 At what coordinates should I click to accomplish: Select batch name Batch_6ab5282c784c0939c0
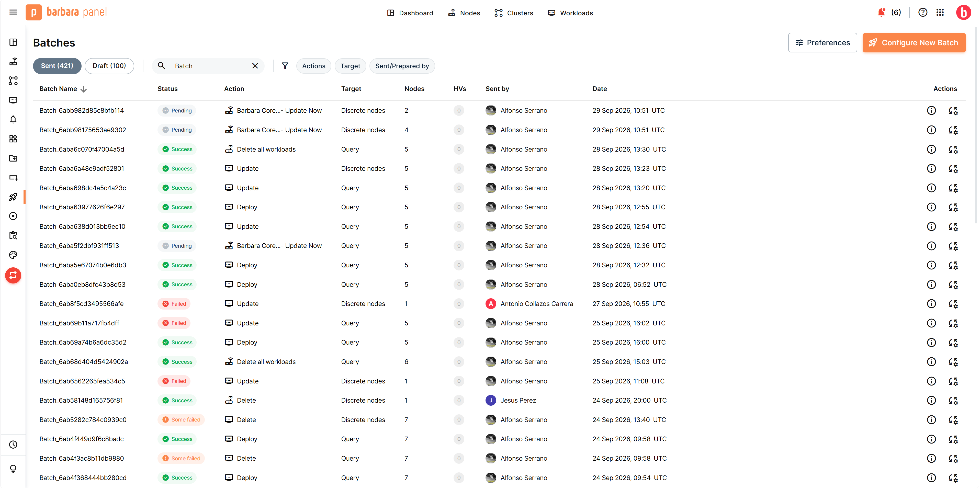pos(83,420)
